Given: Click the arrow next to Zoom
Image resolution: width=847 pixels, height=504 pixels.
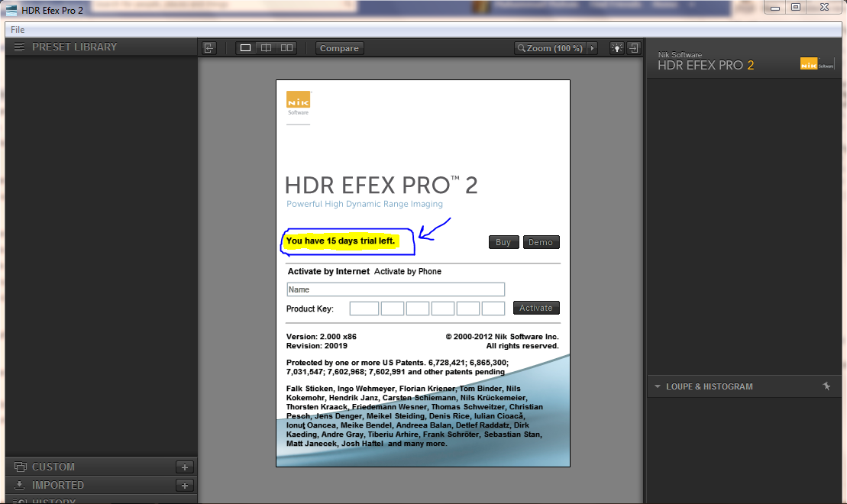Looking at the screenshot, I should click(x=592, y=48).
